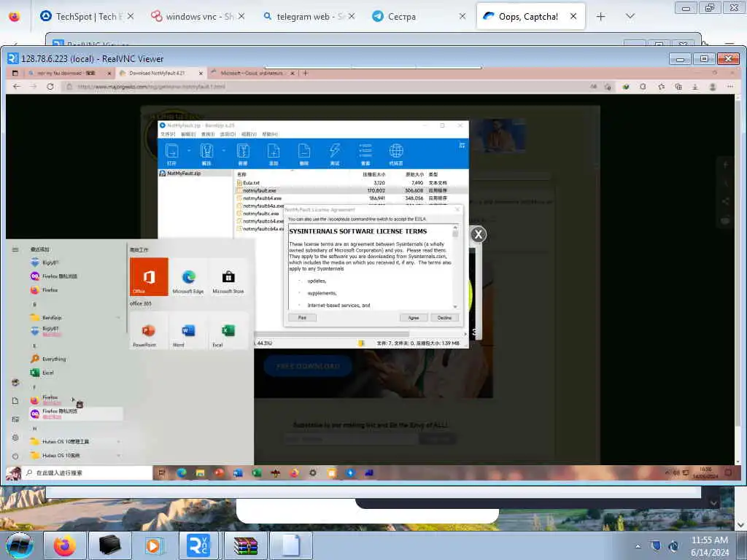The height and width of the screenshot is (560, 747).
Task: Switch to Microsoft Cloud Edge tab
Action: [x=252, y=74]
